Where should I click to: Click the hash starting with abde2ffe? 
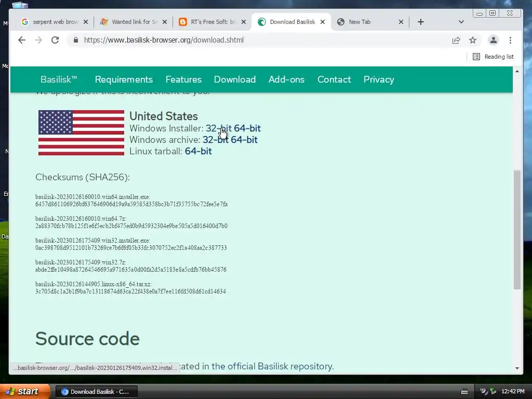(130, 270)
